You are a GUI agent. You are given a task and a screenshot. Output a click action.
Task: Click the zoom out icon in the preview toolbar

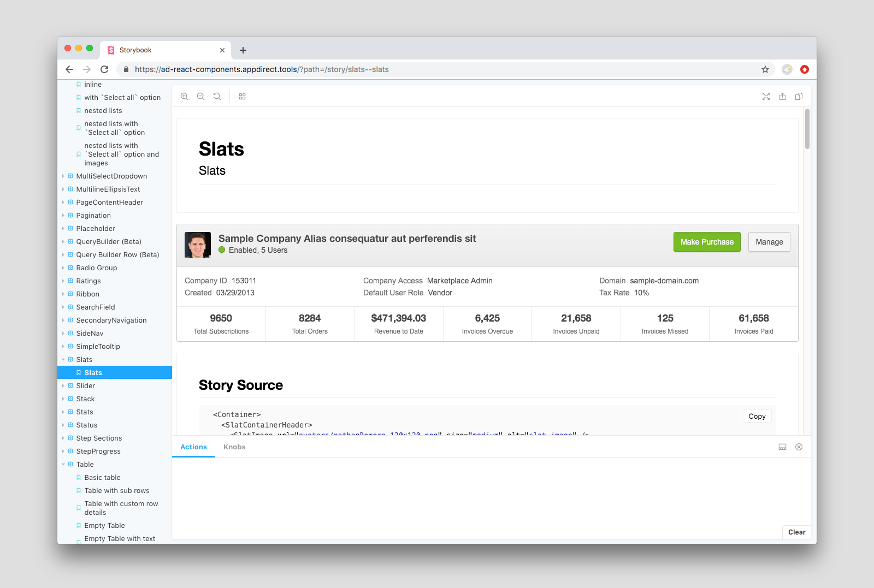(x=201, y=96)
